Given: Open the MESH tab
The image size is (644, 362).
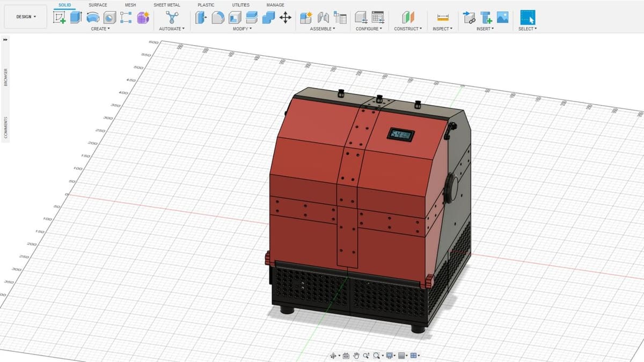Looking at the screenshot, I should pyautogui.click(x=130, y=5).
